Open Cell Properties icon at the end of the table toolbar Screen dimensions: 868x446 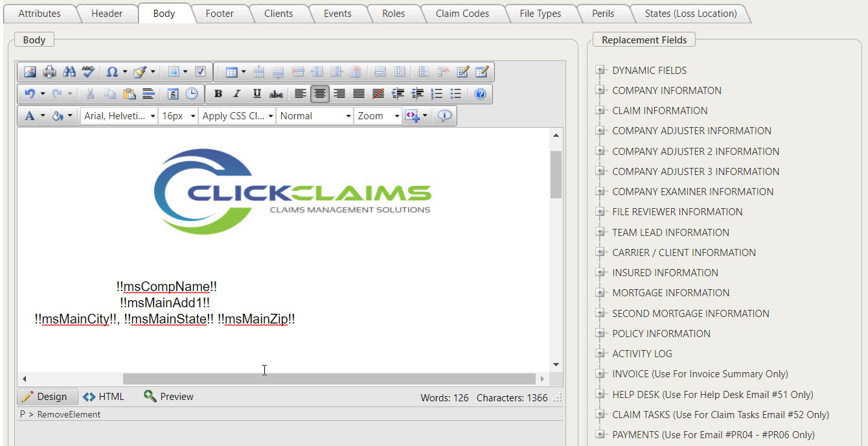[481, 72]
